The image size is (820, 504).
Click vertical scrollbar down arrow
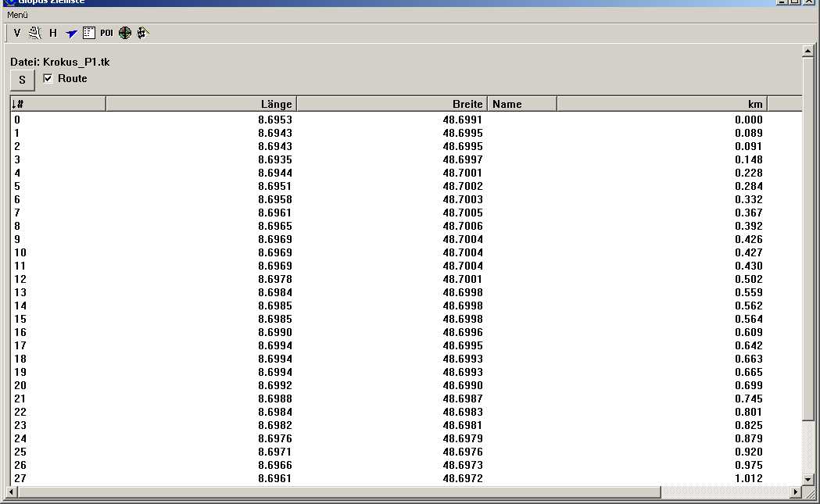point(809,478)
